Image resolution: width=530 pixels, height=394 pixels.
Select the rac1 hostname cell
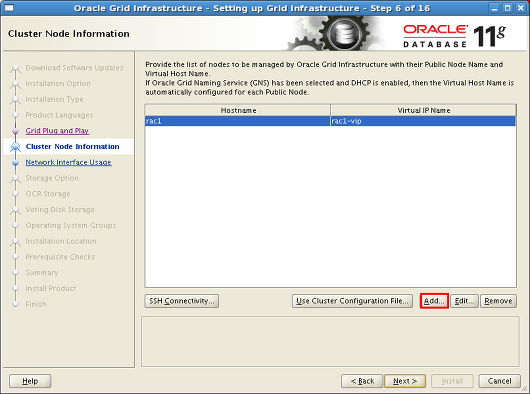[238, 121]
